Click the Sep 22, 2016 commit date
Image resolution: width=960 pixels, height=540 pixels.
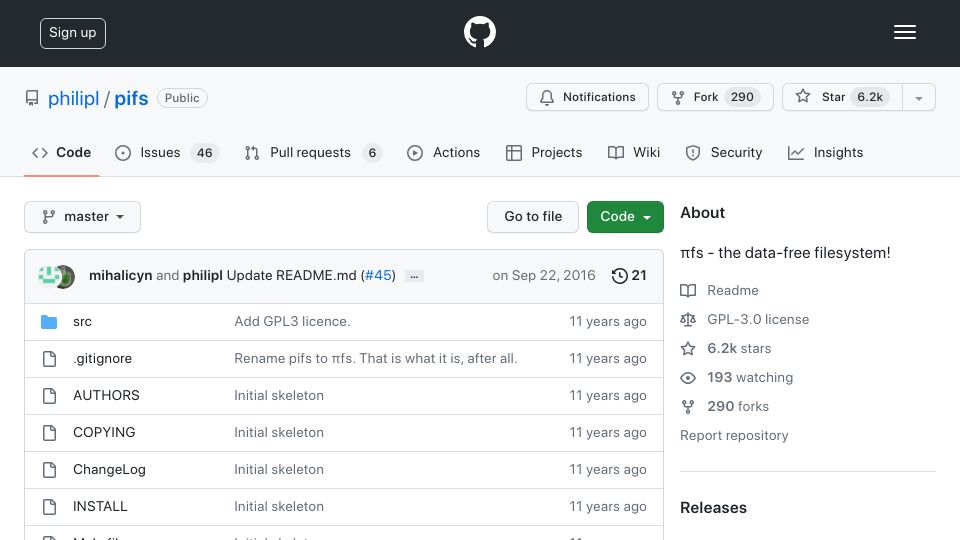click(544, 276)
